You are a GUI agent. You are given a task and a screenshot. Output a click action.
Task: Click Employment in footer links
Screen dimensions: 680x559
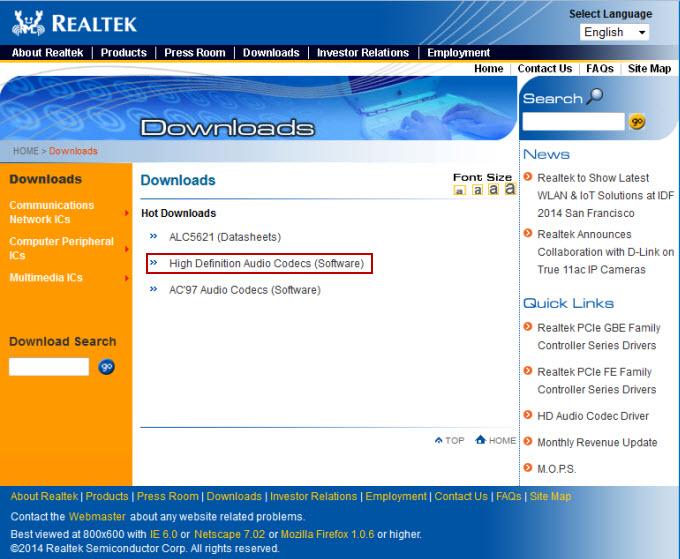click(x=396, y=496)
